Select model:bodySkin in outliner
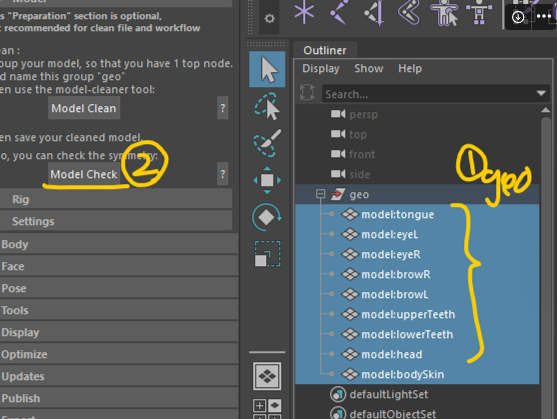The height and width of the screenshot is (419, 557). click(417, 374)
